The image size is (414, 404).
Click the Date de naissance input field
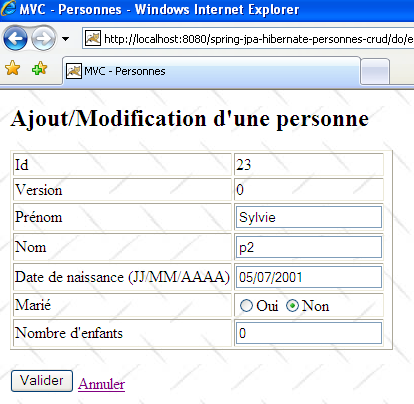coord(309,277)
